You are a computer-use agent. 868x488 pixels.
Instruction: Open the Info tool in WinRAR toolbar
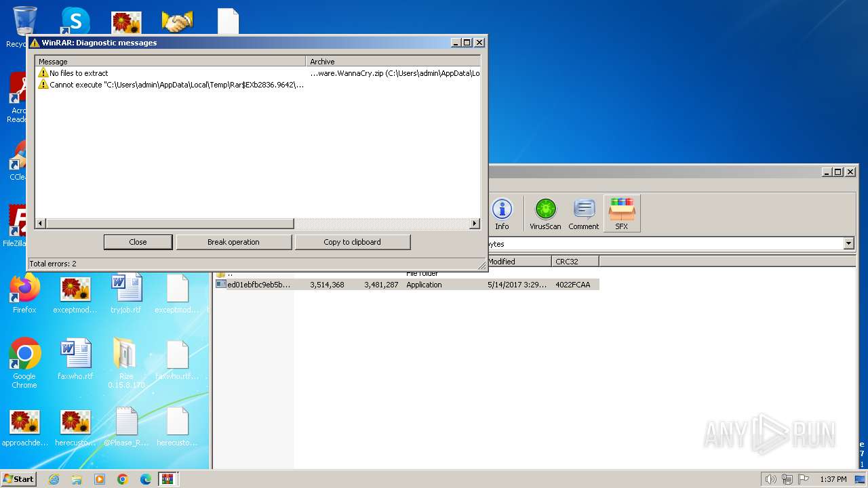[x=502, y=213]
